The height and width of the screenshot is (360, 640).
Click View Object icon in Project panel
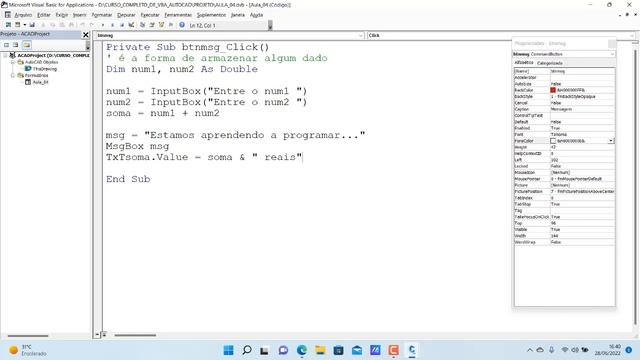point(16,45)
